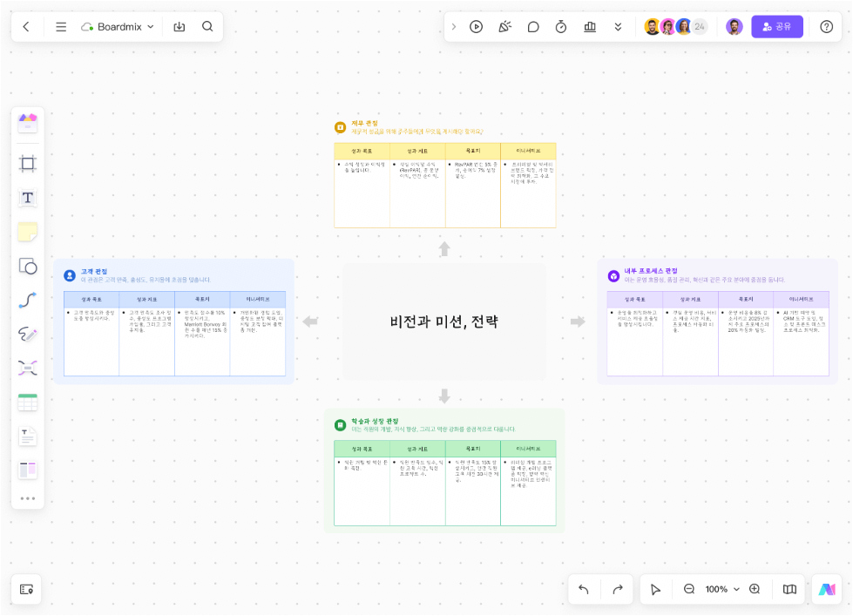Image resolution: width=853 pixels, height=616 pixels.
Task: Select the cursor pointer mode
Action: 655,589
